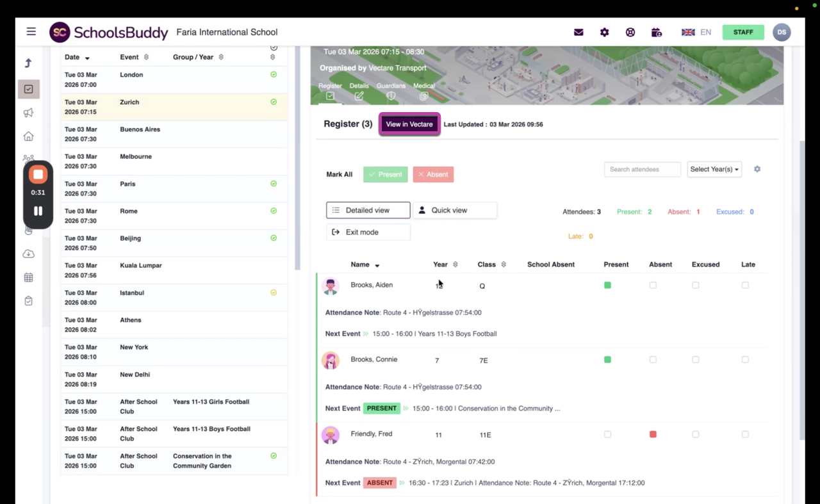
Task: Mark Brooks, Connie as Late
Action: (x=745, y=359)
